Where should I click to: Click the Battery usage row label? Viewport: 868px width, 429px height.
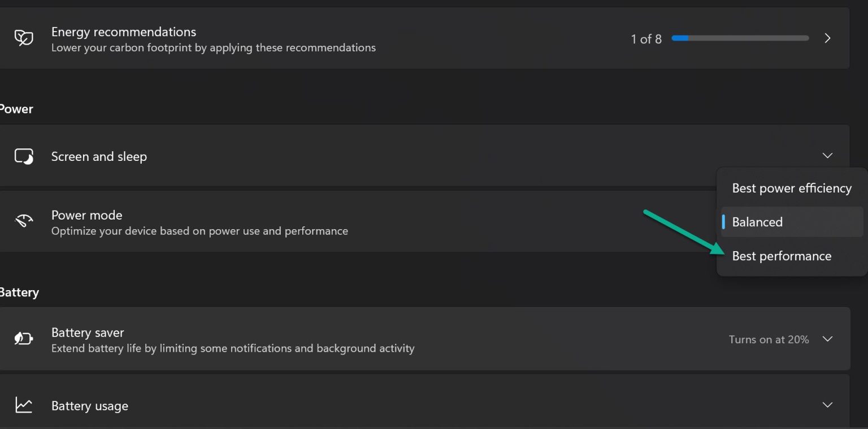pos(90,405)
